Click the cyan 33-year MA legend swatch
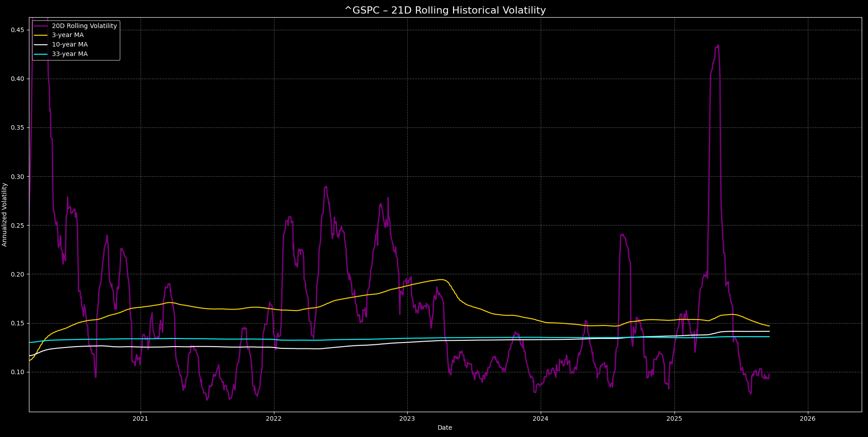 coord(41,54)
